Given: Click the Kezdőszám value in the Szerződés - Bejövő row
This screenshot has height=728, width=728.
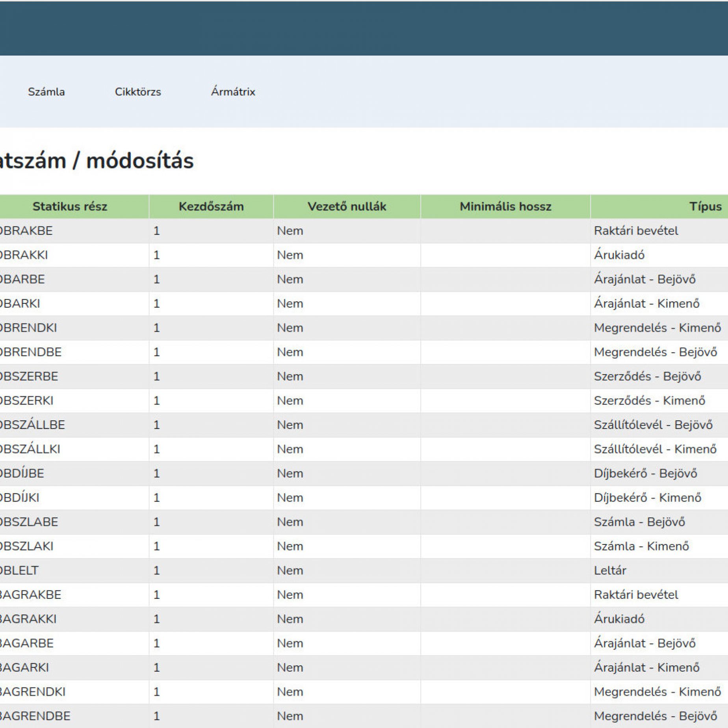Looking at the screenshot, I should (156, 376).
